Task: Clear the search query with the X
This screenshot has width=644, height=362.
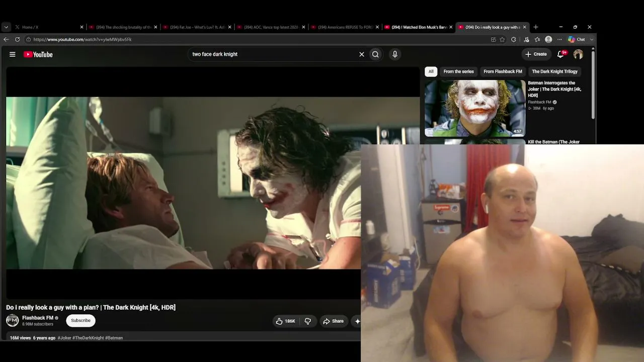Action: coord(361,54)
